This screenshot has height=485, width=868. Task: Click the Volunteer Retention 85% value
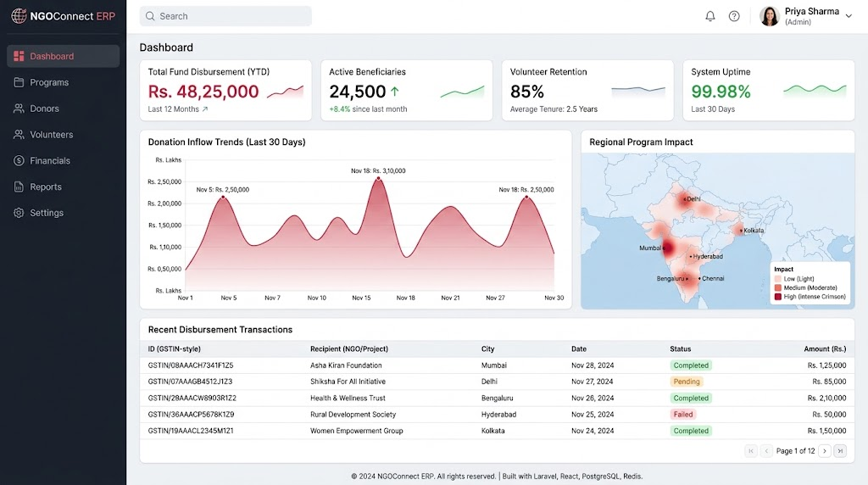tap(527, 92)
